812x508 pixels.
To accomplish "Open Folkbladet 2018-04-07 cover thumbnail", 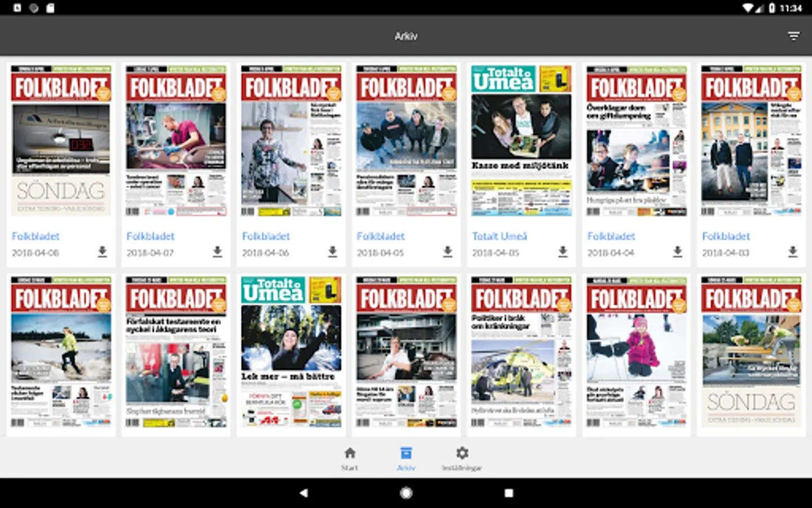I will (176, 141).
